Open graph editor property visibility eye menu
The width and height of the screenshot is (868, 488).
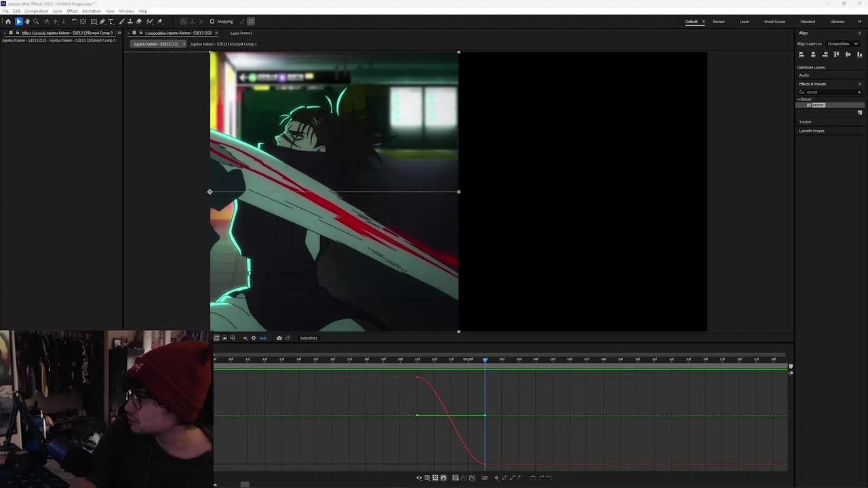[x=419, y=477]
